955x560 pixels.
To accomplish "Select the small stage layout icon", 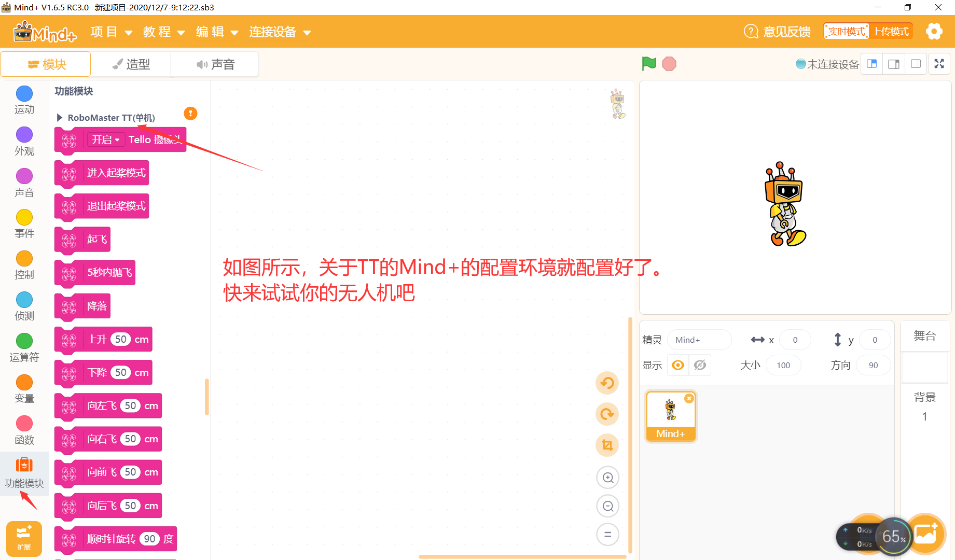I will pyautogui.click(x=872, y=64).
